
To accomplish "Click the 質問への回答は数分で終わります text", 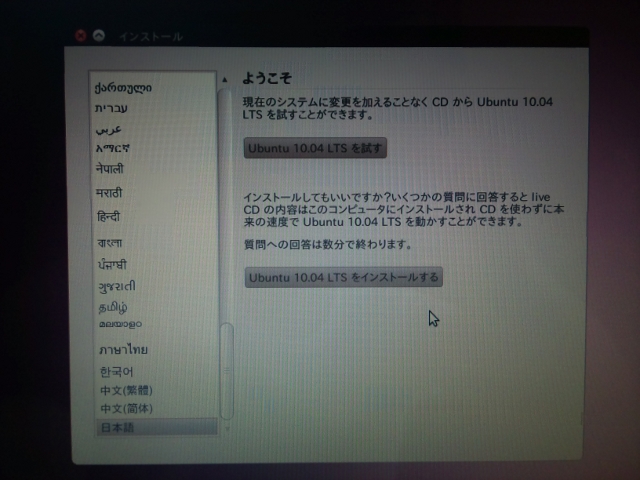I will 328,244.
